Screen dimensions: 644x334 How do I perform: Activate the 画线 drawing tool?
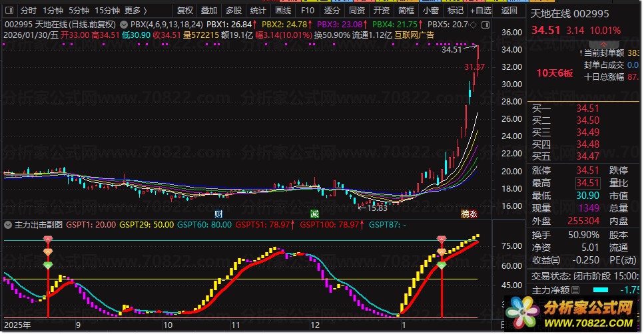(x=282, y=10)
